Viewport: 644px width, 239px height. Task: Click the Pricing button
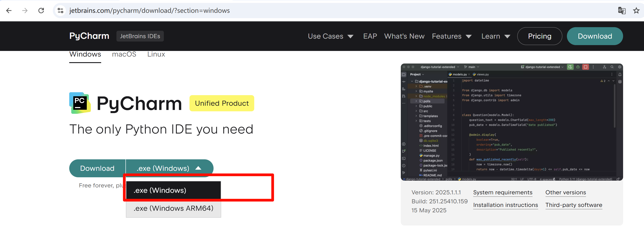pyautogui.click(x=539, y=36)
